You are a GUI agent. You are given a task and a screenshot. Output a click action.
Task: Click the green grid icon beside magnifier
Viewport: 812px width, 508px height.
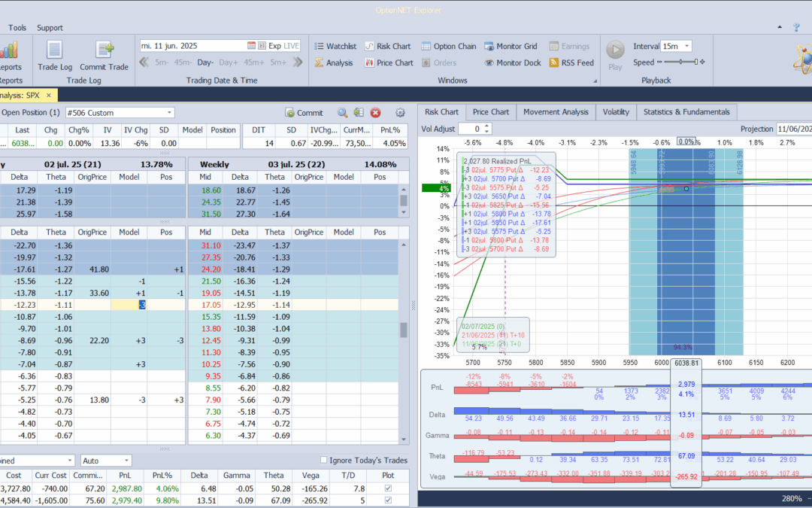359,112
